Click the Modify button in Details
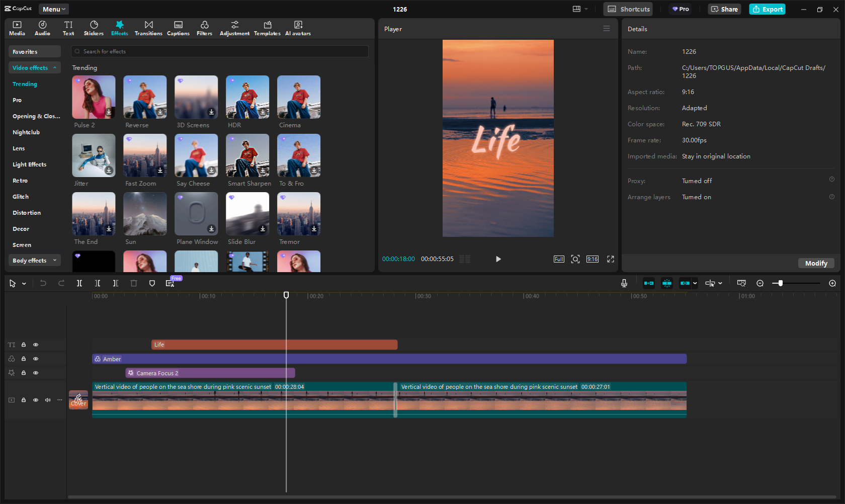Image resolution: width=845 pixels, height=504 pixels. pos(815,263)
